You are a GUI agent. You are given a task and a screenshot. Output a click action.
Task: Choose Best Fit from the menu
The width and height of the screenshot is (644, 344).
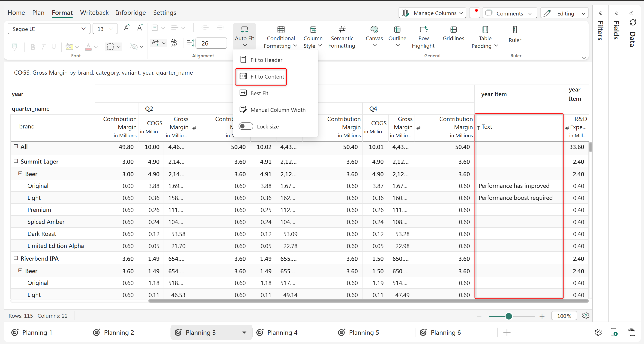pos(259,93)
